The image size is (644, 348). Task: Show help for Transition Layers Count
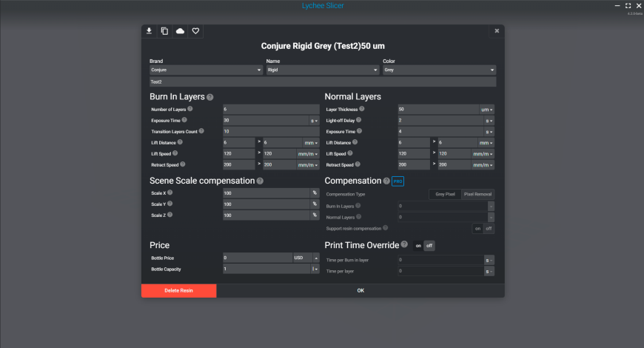(x=201, y=131)
